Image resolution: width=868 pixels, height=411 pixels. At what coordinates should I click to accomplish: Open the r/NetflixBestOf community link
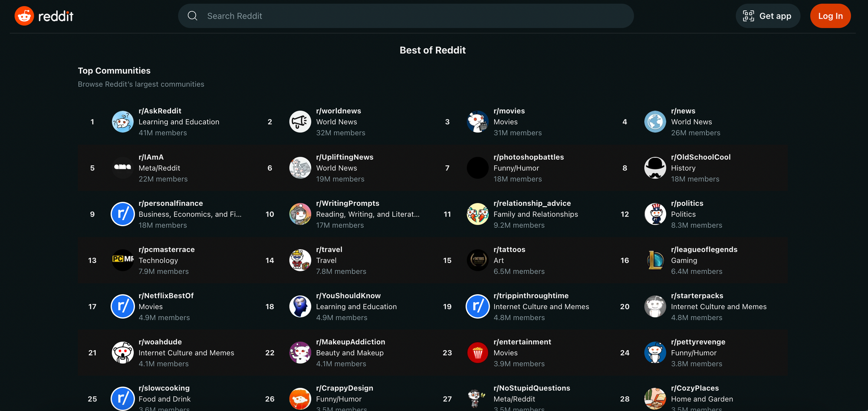166,296
